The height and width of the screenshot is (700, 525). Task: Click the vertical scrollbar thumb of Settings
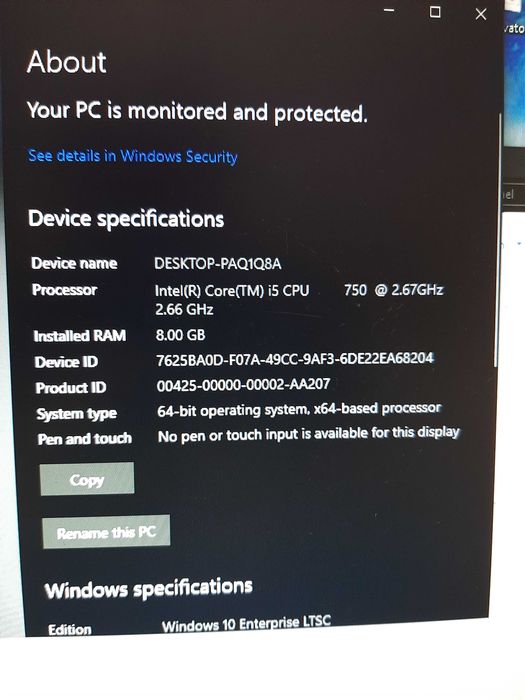tap(497, 240)
